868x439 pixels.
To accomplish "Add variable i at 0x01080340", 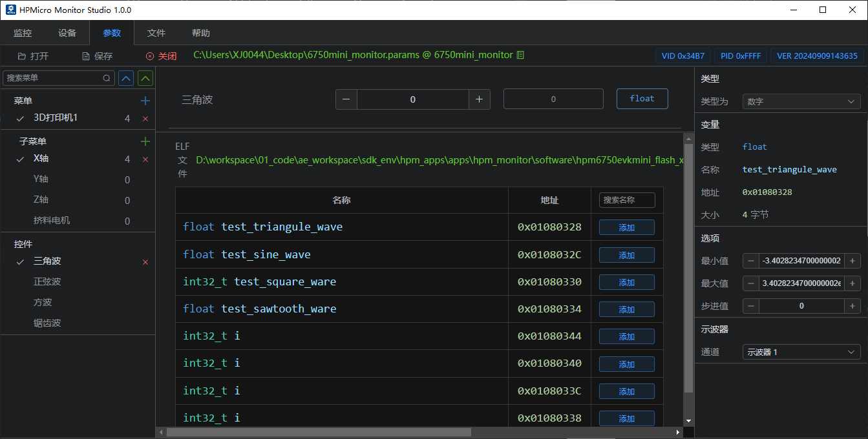I will (627, 364).
